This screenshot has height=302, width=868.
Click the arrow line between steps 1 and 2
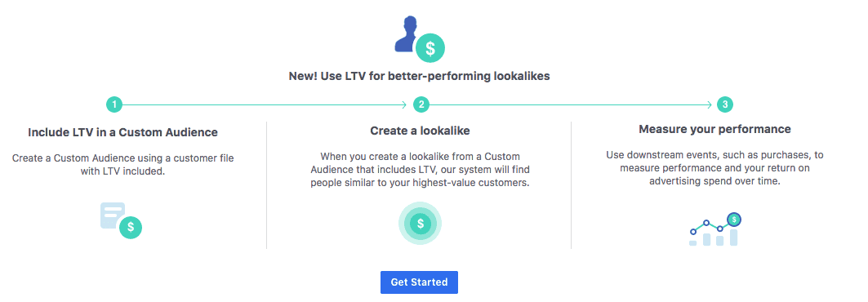pos(265,104)
